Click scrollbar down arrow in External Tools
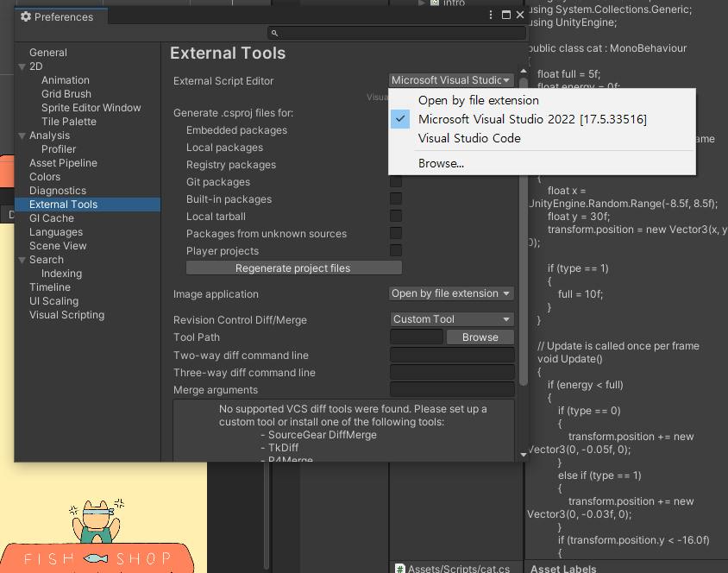Image resolution: width=728 pixels, height=573 pixels. tap(524, 455)
